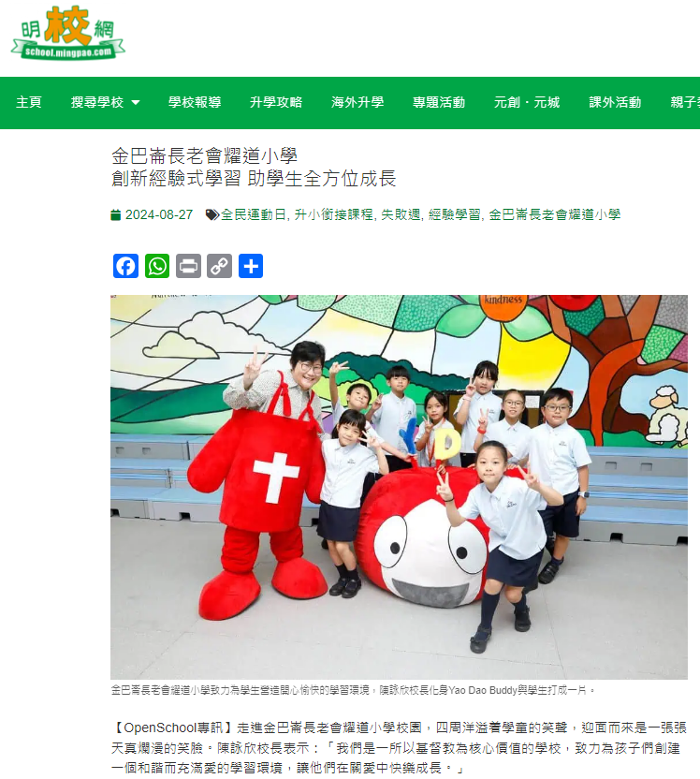700x779 pixels.
Task: Open the 主頁 menu item
Action: pos(29,102)
